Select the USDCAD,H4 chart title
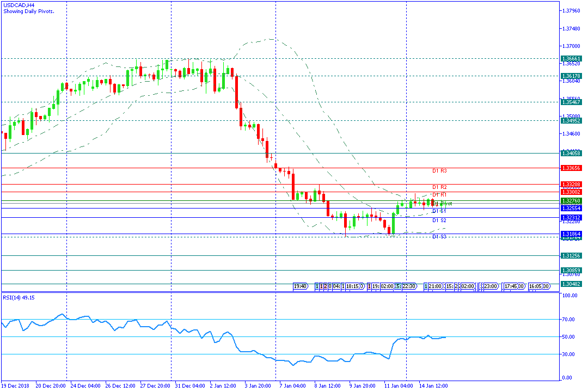 pos(19,4)
